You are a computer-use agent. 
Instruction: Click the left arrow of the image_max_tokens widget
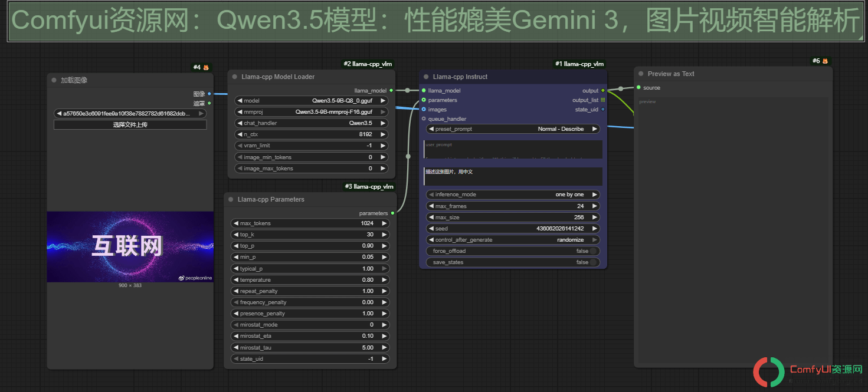coord(239,169)
